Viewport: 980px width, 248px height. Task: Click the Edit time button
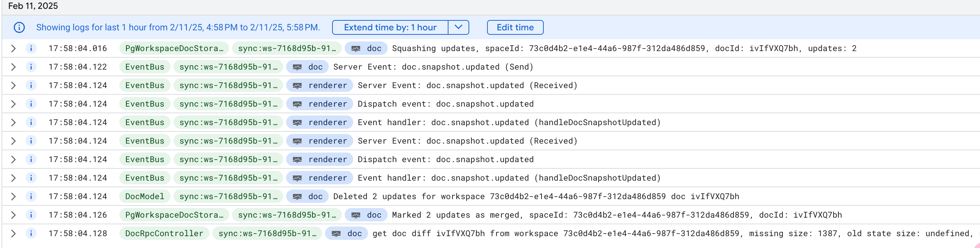coord(515,27)
